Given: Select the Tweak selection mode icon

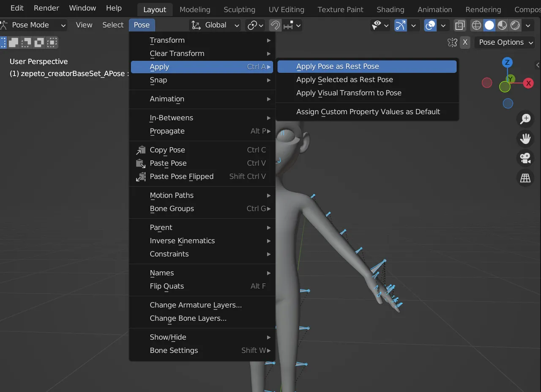Looking at the screenshot, I should click(2, 42).
